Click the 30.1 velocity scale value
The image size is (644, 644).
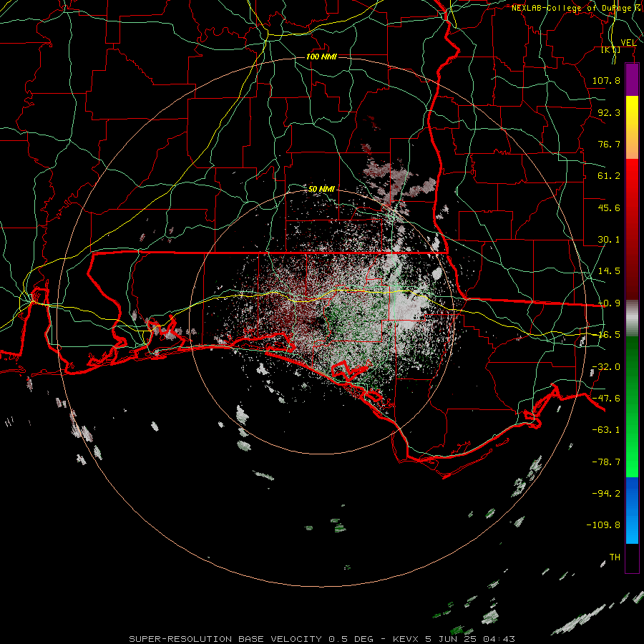[609, 240]
